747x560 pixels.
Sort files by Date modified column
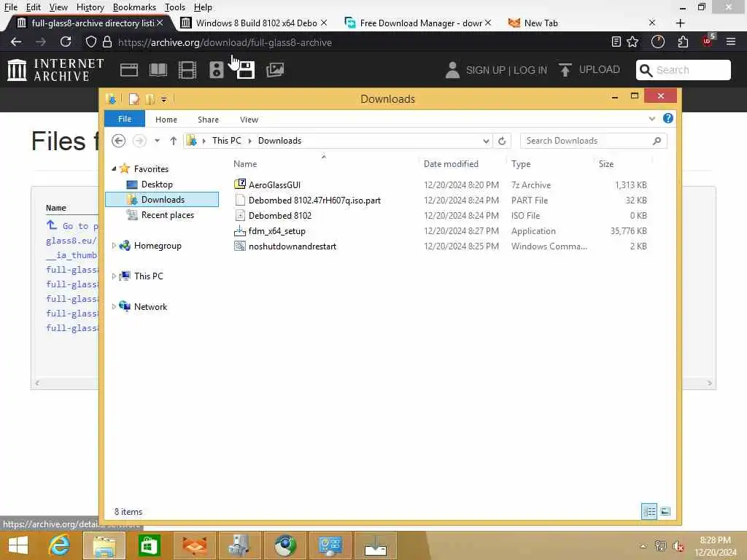451,164
